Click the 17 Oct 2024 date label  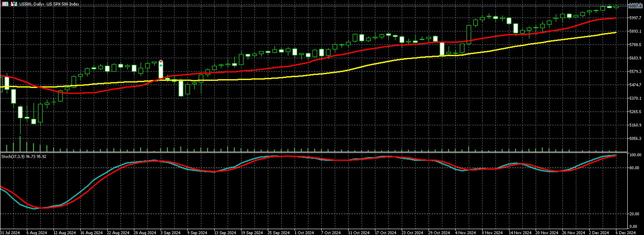click(x=385, y=232)
